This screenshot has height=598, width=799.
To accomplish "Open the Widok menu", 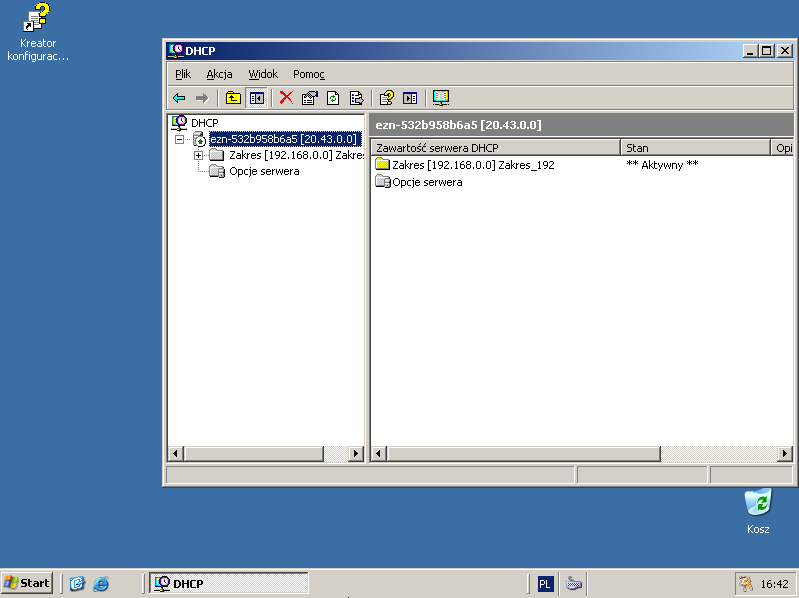I will 263,74.
